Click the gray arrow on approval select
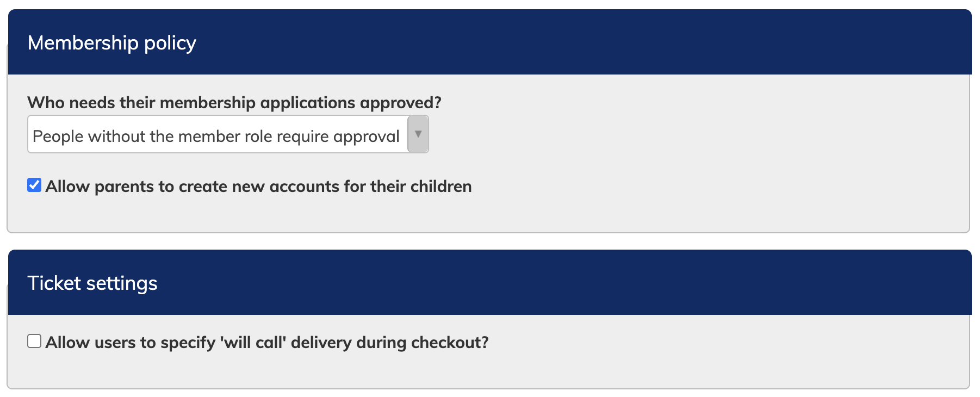Viewport: 980px width, 397px height. [x=418, y=134]
